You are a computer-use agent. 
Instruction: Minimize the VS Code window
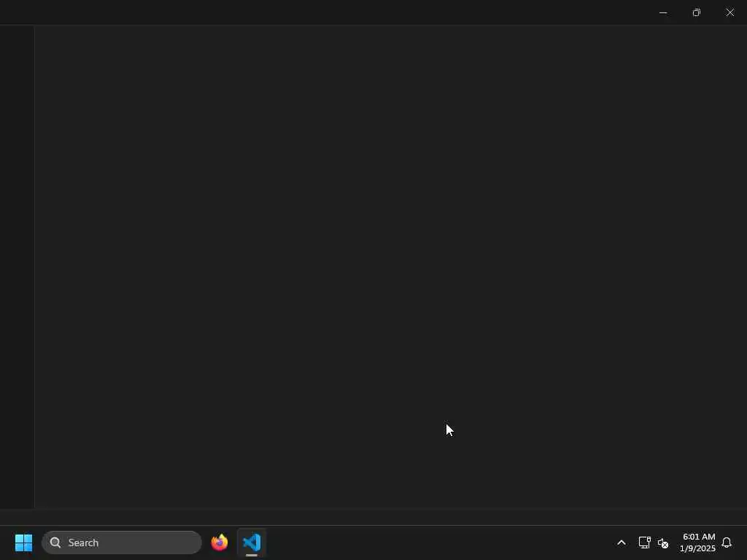[663, 12]
